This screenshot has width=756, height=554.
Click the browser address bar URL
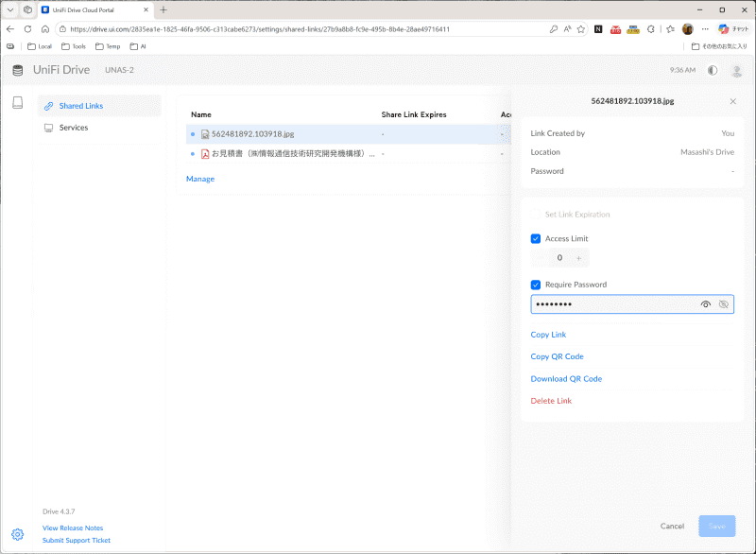coord(260,29)
